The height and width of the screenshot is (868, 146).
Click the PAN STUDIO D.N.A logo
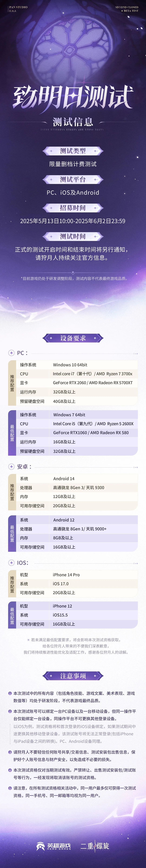pos(18,9)
